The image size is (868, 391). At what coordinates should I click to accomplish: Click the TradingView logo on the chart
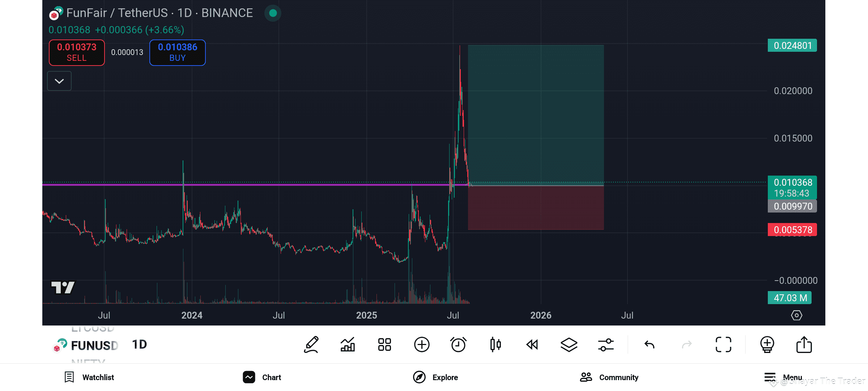pos(63,288)
